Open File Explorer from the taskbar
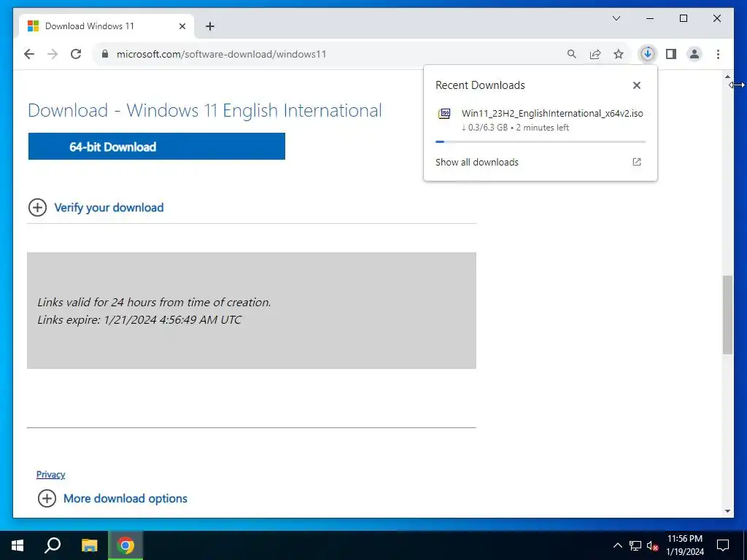747x560 pixels. click(x=89, y=545)
